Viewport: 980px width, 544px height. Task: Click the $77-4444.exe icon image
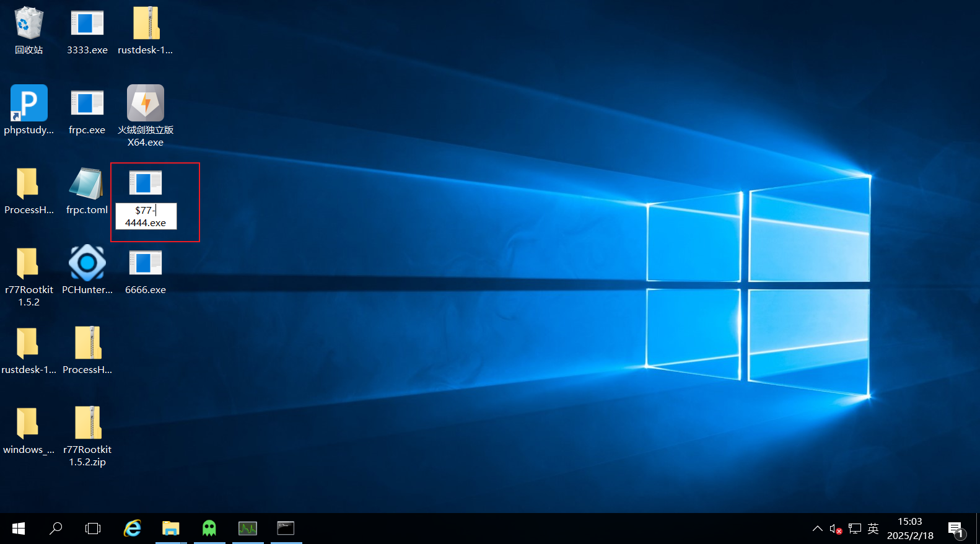(146, 183)
